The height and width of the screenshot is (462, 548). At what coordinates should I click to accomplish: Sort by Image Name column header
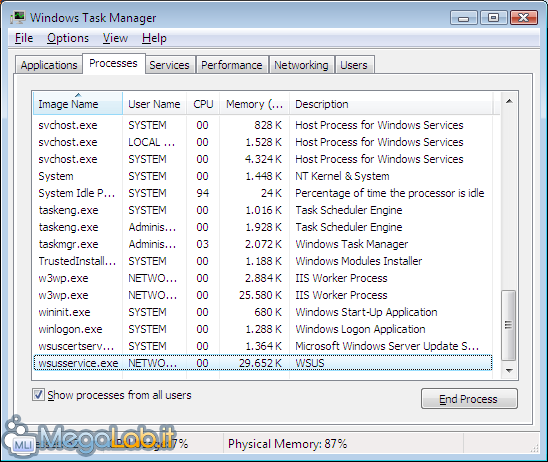[x=78, y=103]
